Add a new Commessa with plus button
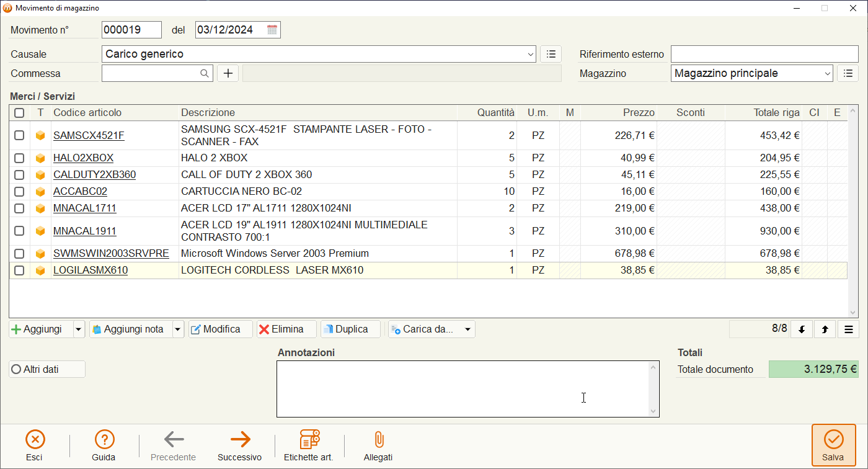868x469 pixels. pyautogui.click(x=228, y=73)
